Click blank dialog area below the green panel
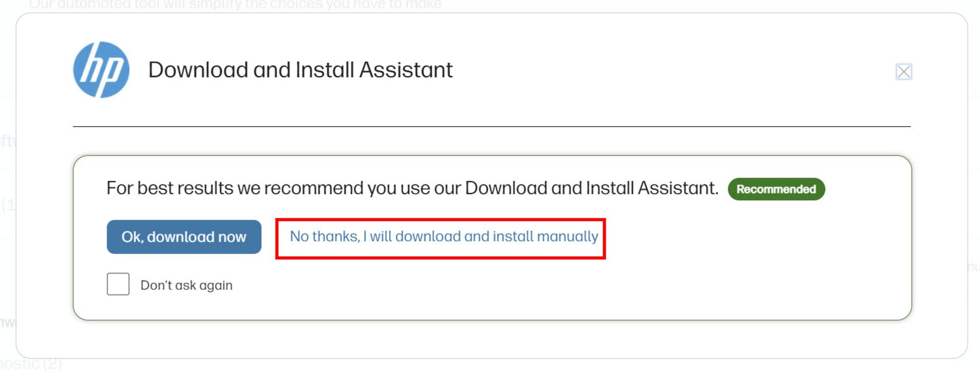This screenshot has height=372, width=980. (x=492, y=340)
